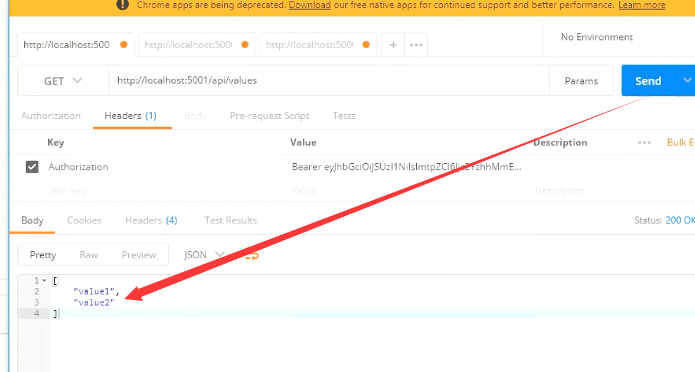Screen dimensions: 695x372
Task: Click the Download link in the banner
Action: coord(309,5)
